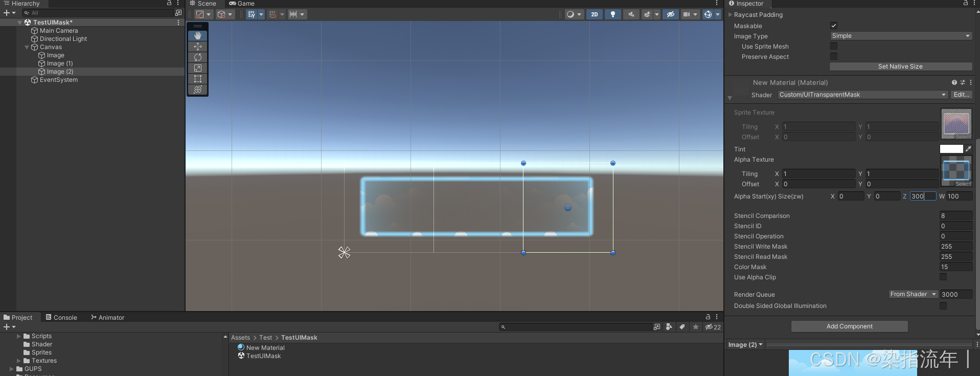The height and width of the screenshot is (376, 980).
Task: Toggle grid snapping icon
Action: [272, 14]
